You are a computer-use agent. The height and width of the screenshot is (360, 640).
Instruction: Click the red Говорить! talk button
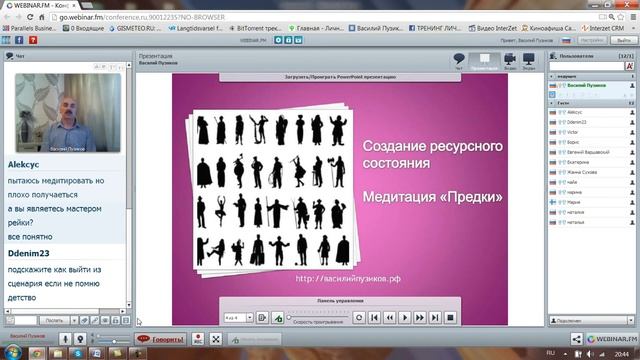[160, 339]
